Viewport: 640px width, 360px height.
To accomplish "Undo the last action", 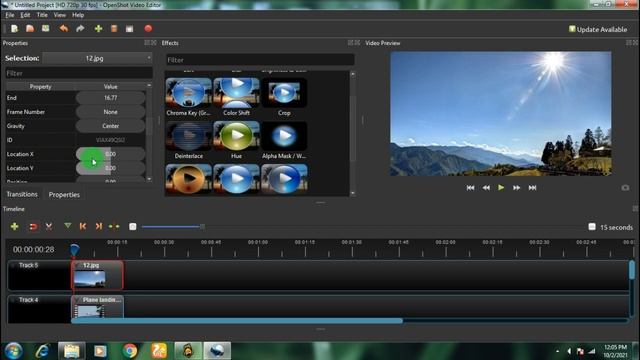I will [x=64, y=29].
